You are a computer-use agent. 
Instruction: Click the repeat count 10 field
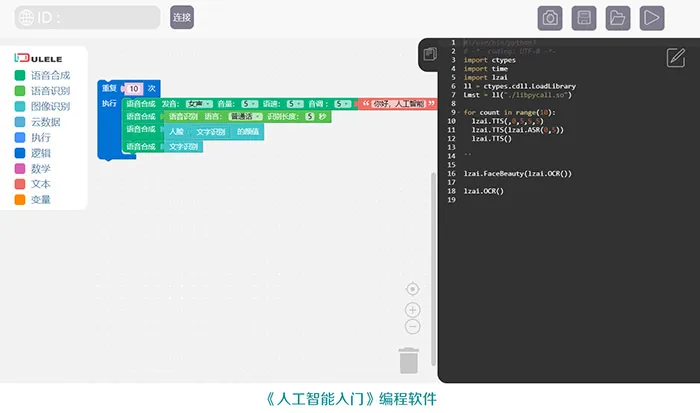coord(134,89)
